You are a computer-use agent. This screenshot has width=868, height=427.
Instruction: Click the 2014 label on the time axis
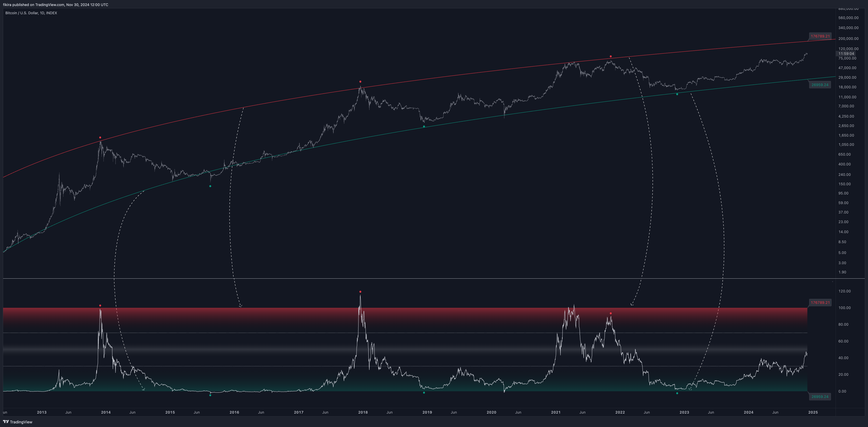[x=106, y=413]
